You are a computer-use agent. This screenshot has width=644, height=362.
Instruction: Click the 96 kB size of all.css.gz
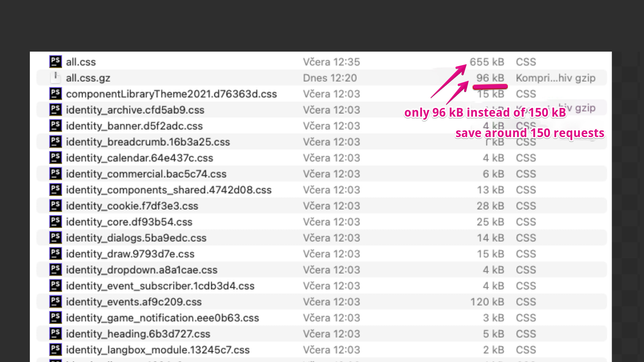click(490, 78)
